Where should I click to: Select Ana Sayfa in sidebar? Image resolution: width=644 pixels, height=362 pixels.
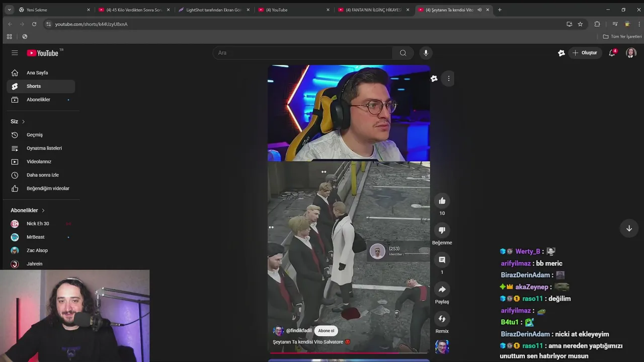point(41,73)
